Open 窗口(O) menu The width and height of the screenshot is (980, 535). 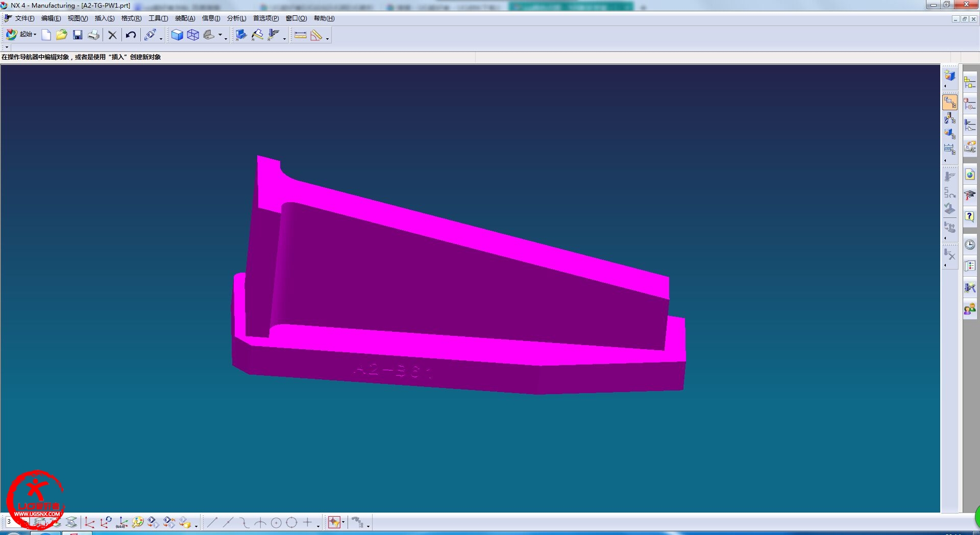[296, 18]
